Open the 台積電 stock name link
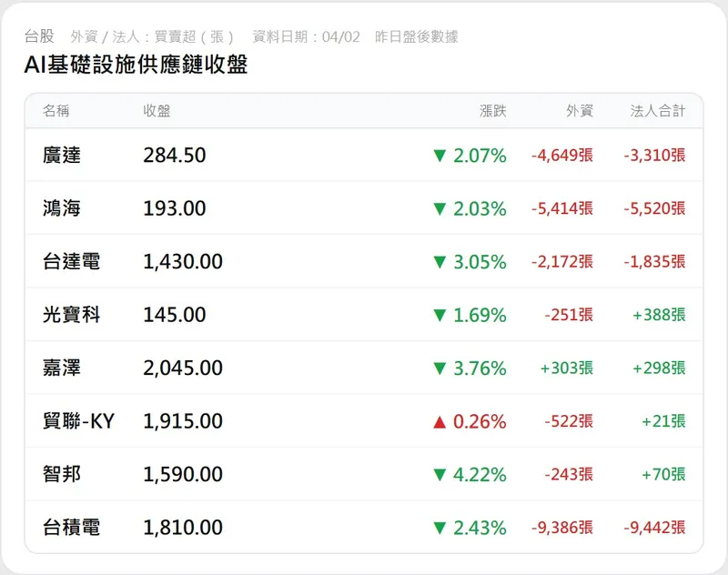This screenshot has height=575, width=728. [71, 528]
